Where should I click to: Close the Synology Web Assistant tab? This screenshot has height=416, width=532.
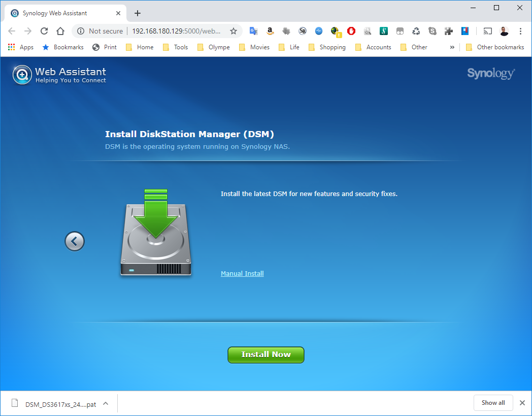[x=118, y=13]
